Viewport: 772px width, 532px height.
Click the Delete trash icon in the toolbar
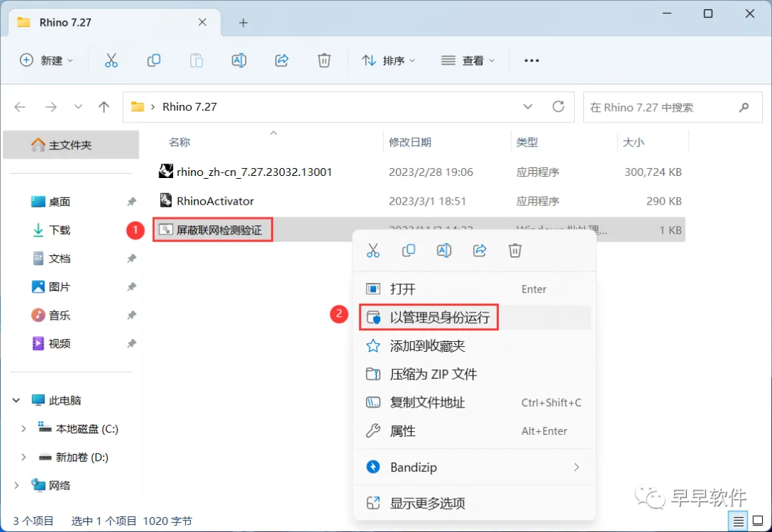tap(324, 61)
